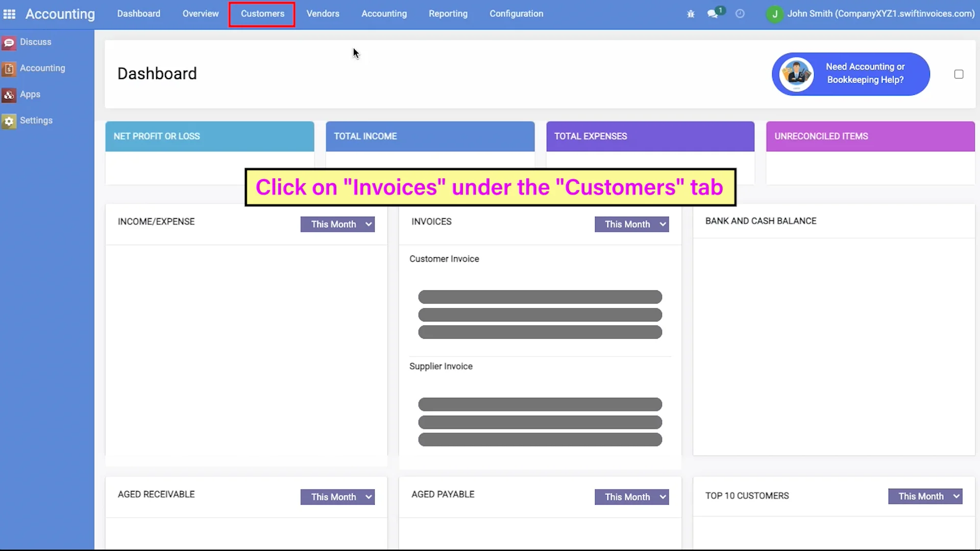Screen dimensions: 980x551
Task: Open the This Month filter for Income/Expense
Action: coord(338,224)
